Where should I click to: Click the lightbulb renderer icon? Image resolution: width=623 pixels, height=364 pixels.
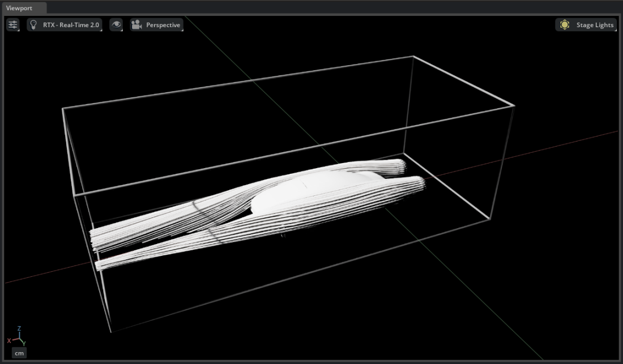point(33,25)
